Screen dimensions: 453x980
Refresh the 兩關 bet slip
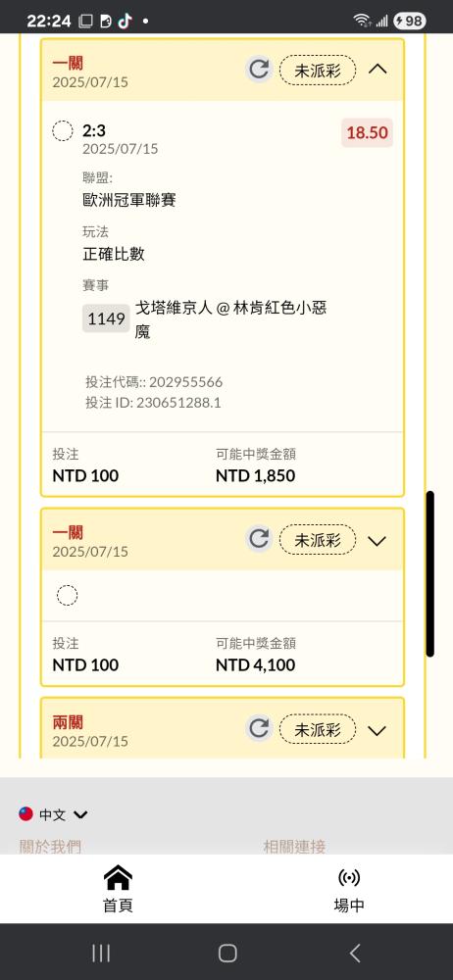pyautogui.click(x=259, y=729)
